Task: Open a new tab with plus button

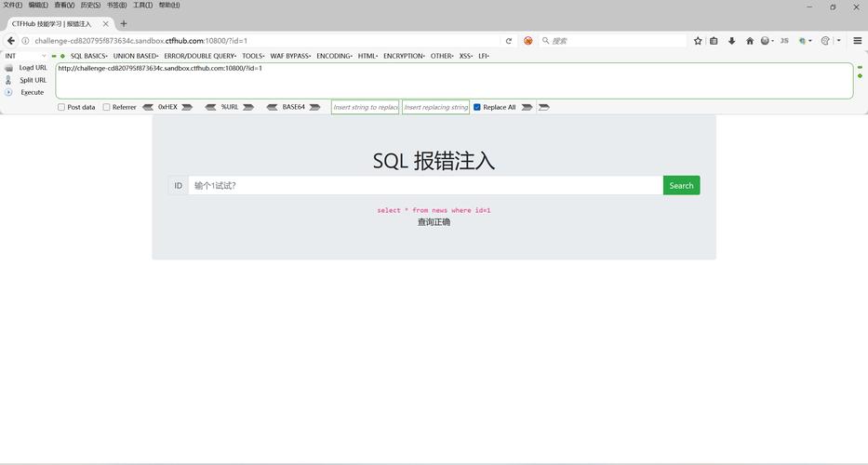Action: pyautogui.click(x=124, y=24)
